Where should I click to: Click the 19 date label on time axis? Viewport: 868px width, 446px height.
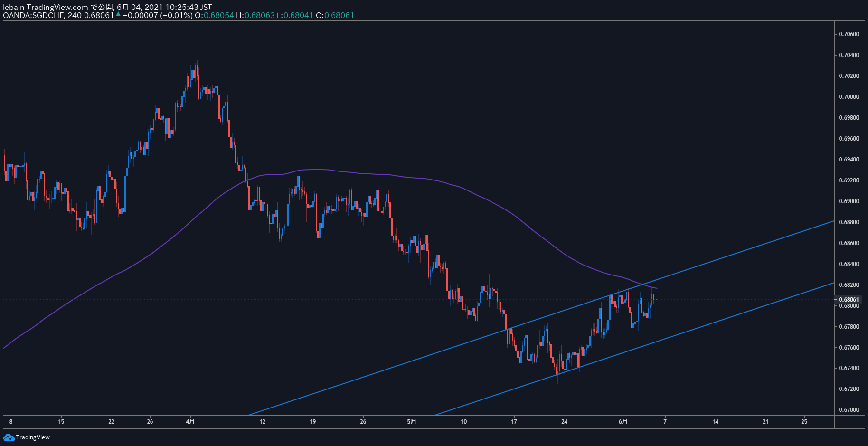313,422
